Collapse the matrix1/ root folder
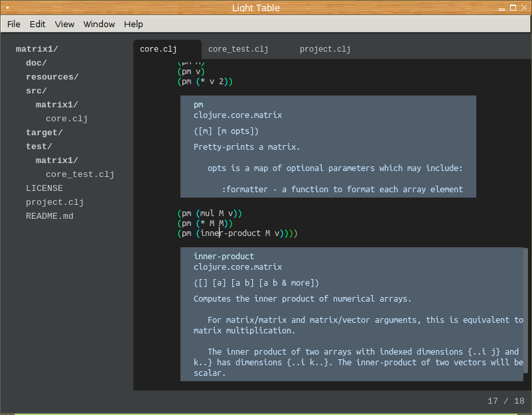The width and height of the screenshot is (532, 415). point(37,49)
